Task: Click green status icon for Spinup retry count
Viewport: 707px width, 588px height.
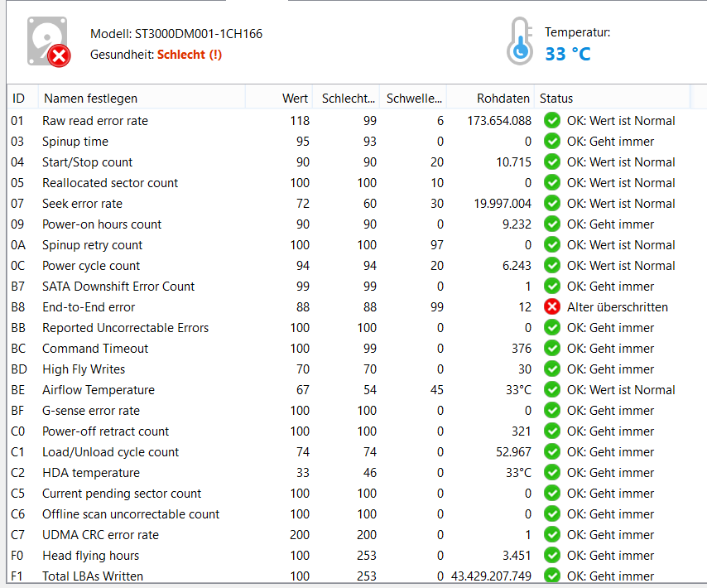Action: [x=552, y=245]
